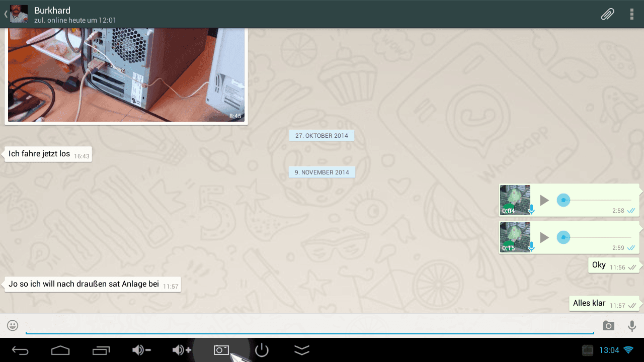Viewport: 644px width, 362px height.
Task: Tap the double check marks on the "Oky" message
Action: click(x=632, y=267)
